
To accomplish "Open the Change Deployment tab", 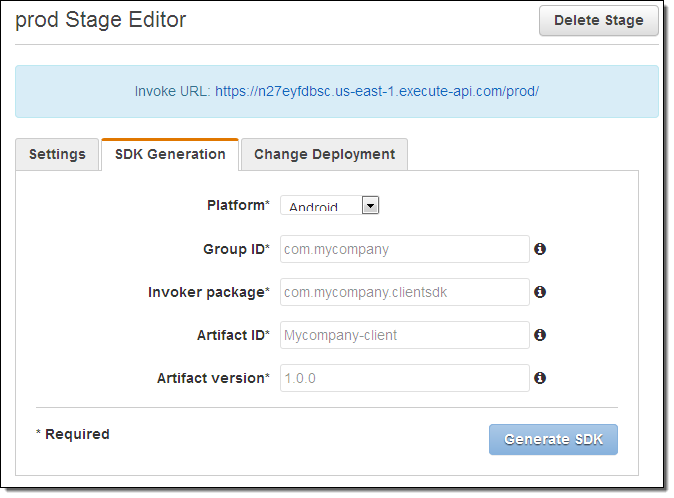I will pyautogui.click(x=324, y=155).
